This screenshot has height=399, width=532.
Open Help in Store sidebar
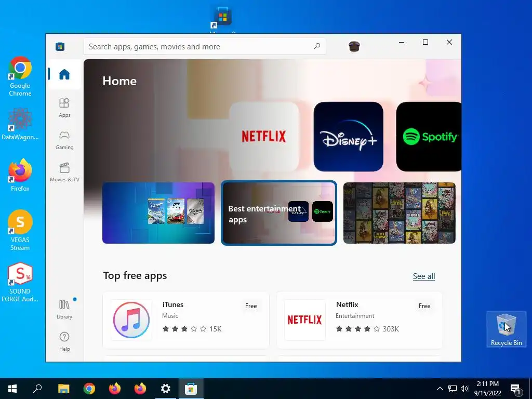[64, 341]
